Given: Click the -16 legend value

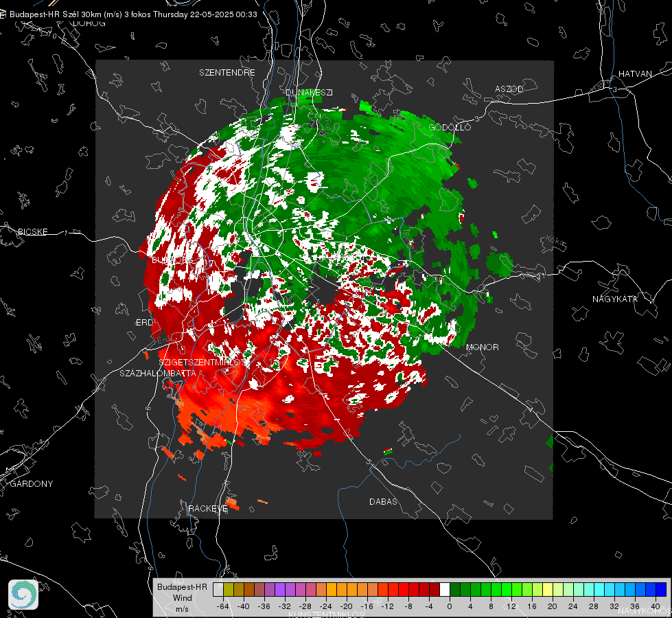Looking at the screenshot, I should pyautogui.click(x=367, y=606).
